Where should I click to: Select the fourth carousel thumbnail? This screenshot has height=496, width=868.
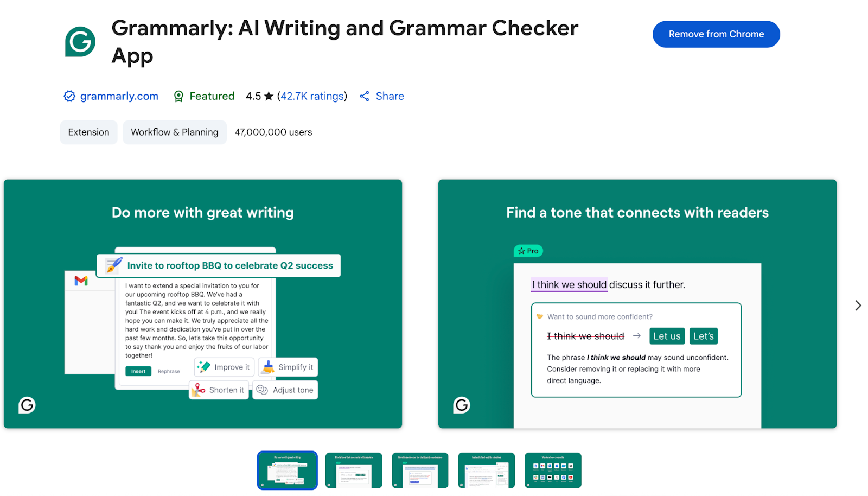[486, 470]
